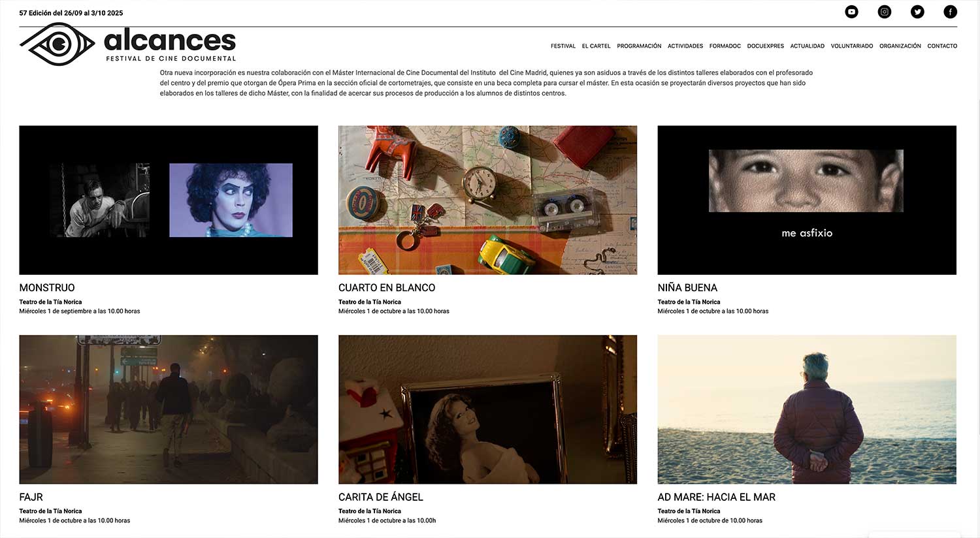The width and height of the screenshot is (980, 538).
Task: Open the FESTIVAL menu item
Action: tap(563, 46)
